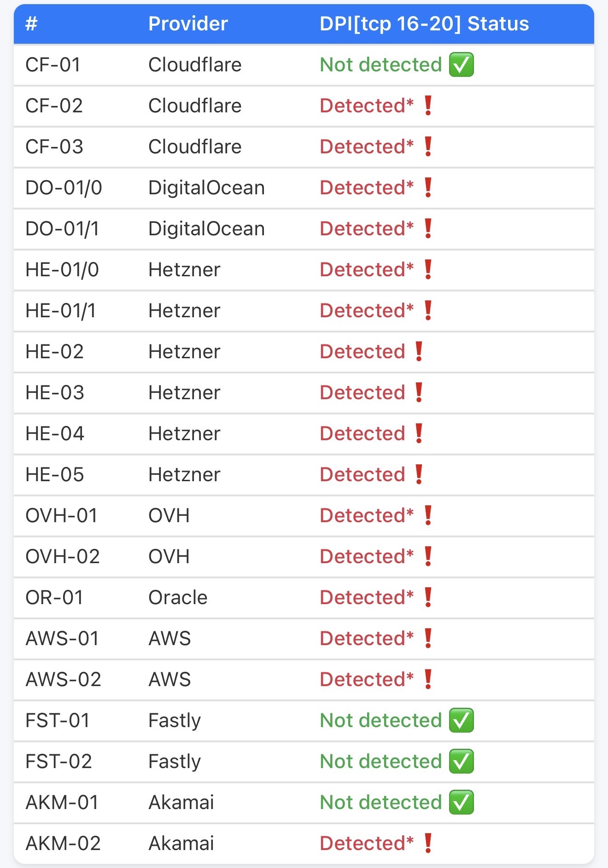The height and width of the screenshot is (868, 608).
Task: Click the green checkmark in AKM-01 row
Action: pyautogui.click(x=462, y=802)
